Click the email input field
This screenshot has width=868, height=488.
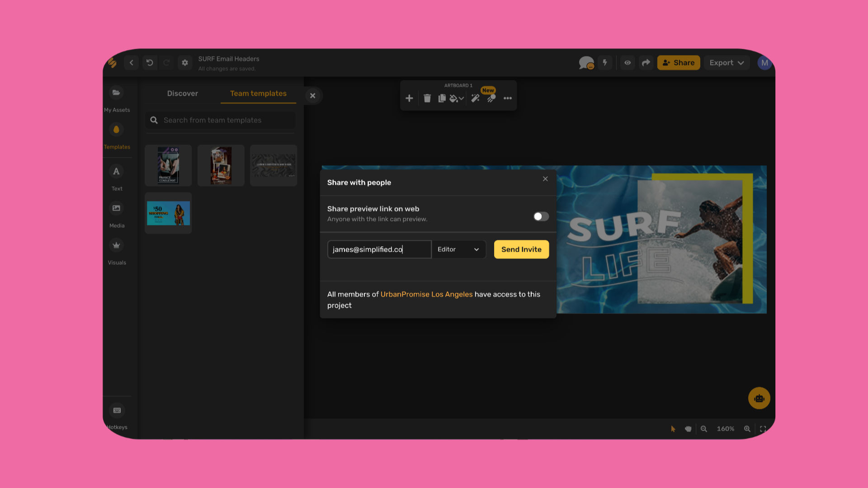pos(379,249)
